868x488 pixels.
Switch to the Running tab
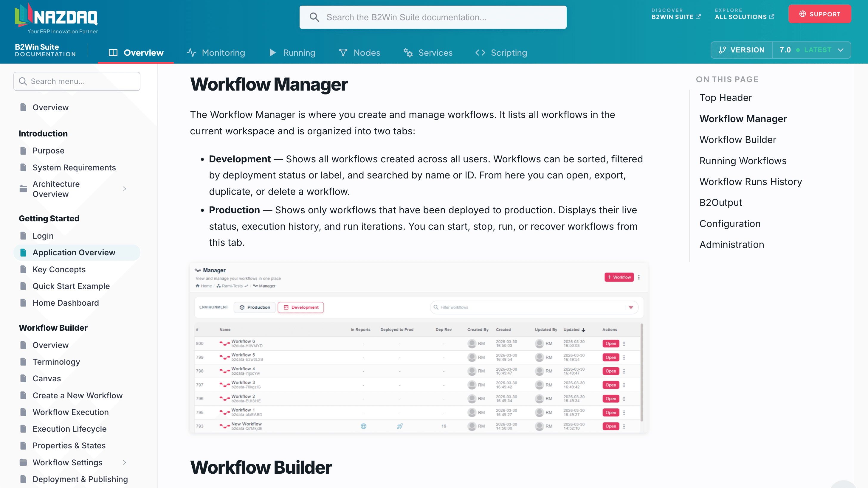[x=292, y=52]
